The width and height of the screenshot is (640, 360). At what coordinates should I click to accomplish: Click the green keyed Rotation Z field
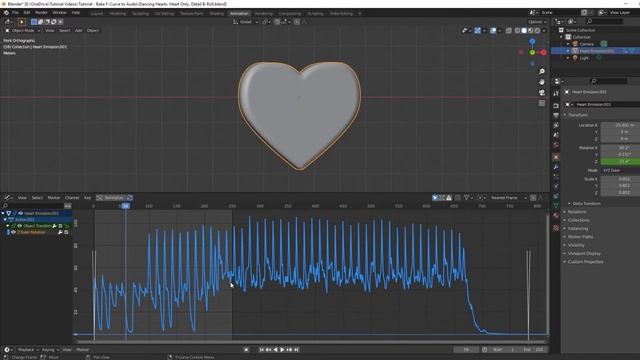coord(620,161)
